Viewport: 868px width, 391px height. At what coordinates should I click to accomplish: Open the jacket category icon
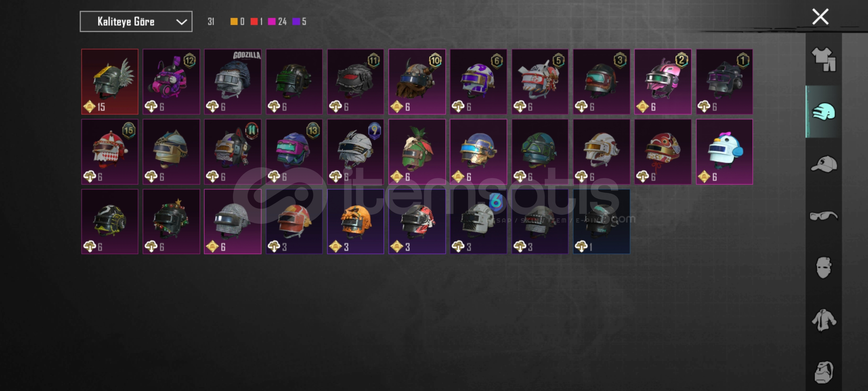[824, 320]
